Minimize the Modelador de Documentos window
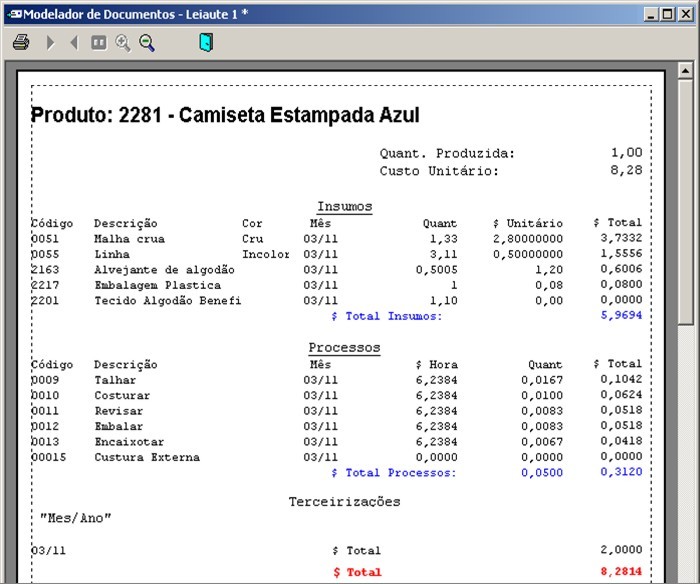This screenshot has height=584, width=700. pyautogui.click(x=652, y=13)
